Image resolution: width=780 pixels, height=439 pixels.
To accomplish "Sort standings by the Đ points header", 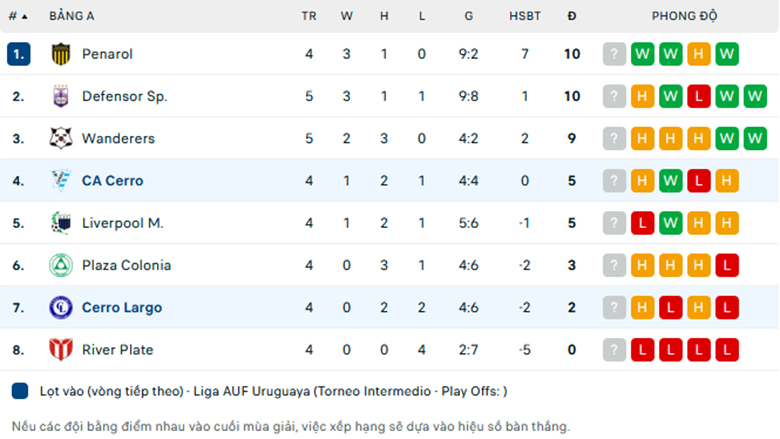I will click(x=572, y=16).
